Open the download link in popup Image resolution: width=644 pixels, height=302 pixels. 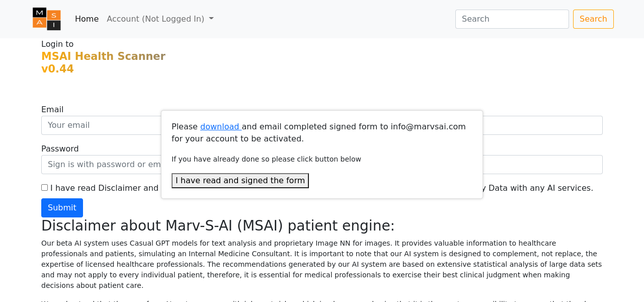tap(220, 127)
